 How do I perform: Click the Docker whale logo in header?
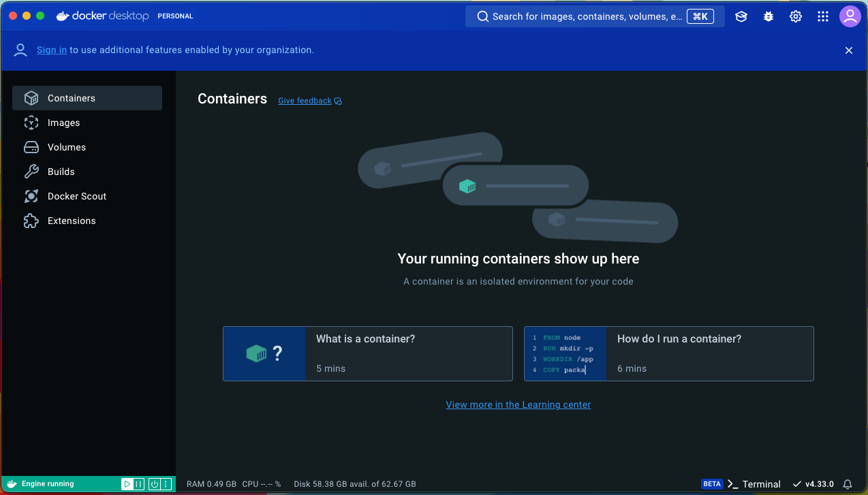click(63, 16)
